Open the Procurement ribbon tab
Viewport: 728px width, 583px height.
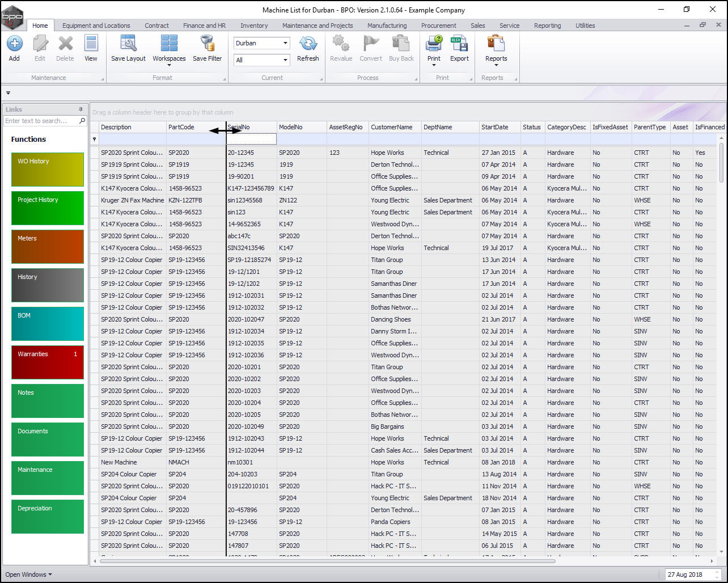pyautogui.click(x=438, y=26)
